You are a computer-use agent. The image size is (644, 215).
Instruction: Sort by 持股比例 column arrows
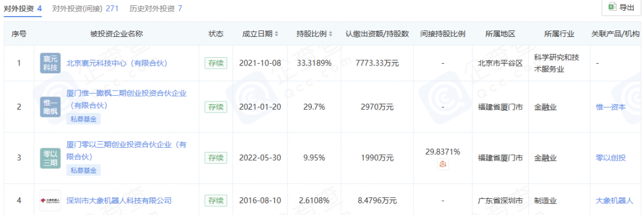[x=330, y=34]
